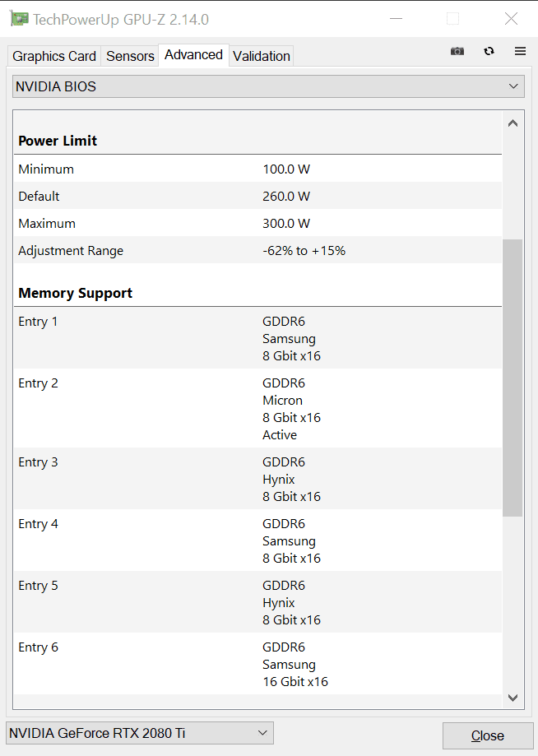Viewport: 538px width, 756px height.
Task: Click the 260.0 W value
Action: (286, 197)
